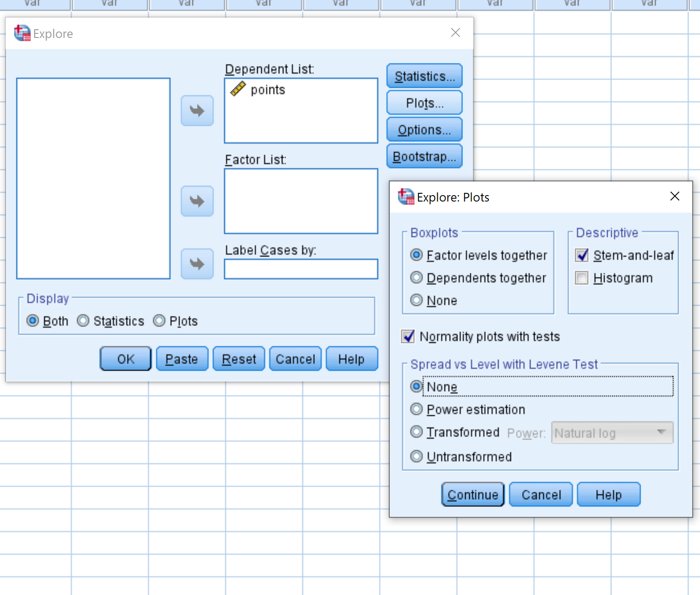Click the SPSS icon in Explore: Plots title bar
700x595 pixels.
pos(406,197)
